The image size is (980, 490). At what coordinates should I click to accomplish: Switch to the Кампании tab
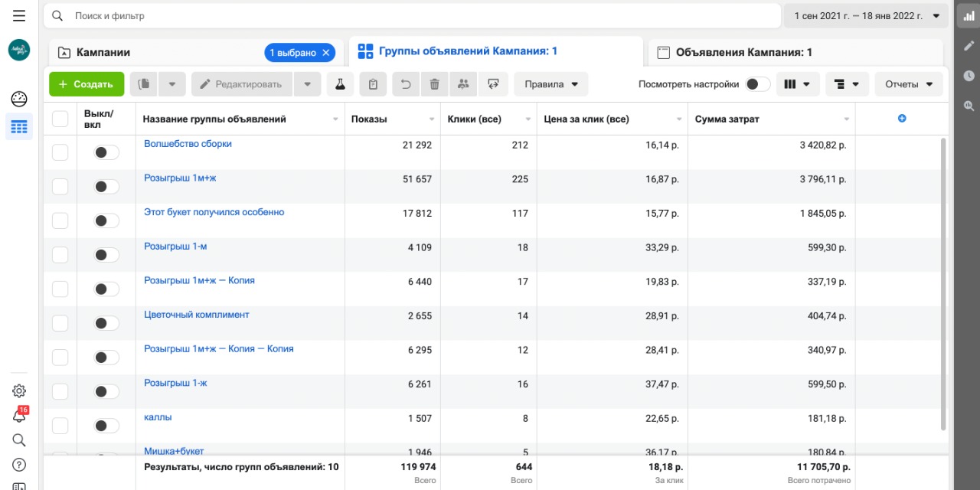click(104, 53)
